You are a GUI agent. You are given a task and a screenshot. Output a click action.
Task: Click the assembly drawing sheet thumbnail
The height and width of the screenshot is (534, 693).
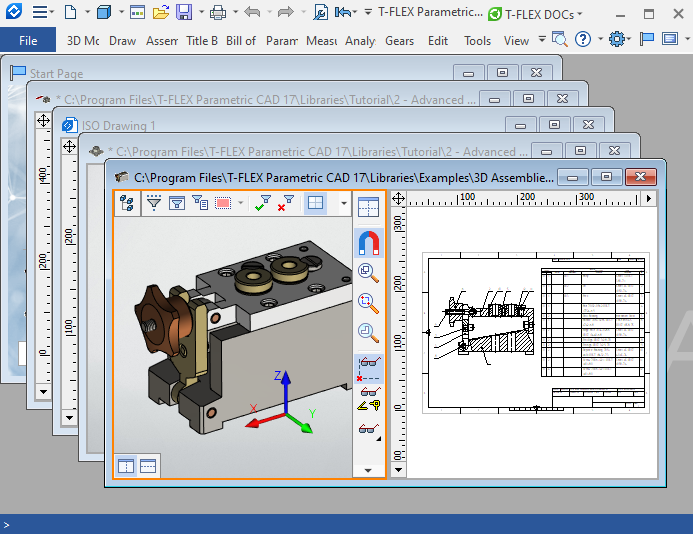tap(536, 333)
